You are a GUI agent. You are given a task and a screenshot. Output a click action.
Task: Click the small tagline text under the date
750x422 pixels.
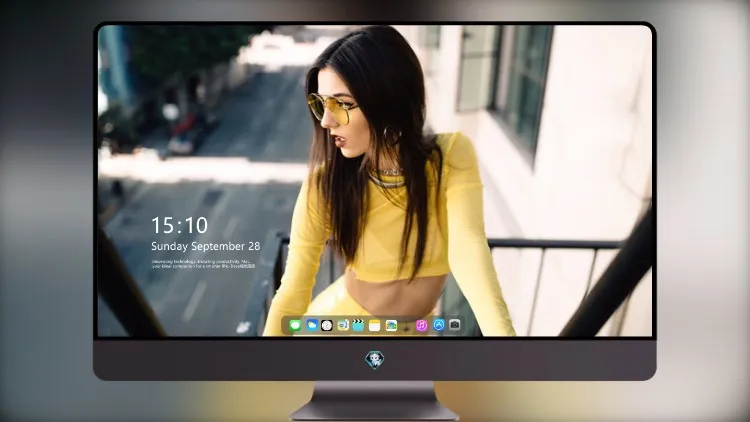[x=203, y=264]
